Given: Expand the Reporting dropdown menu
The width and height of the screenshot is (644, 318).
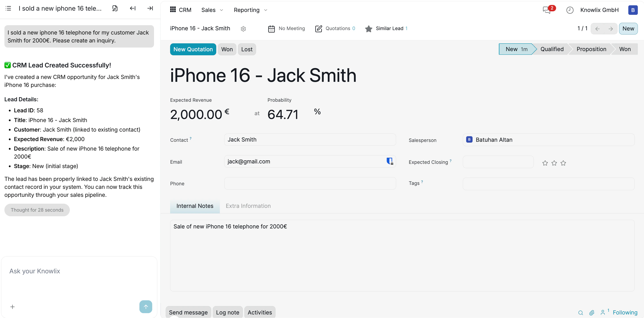Looking at the screenshot, I should coord(250,10).
